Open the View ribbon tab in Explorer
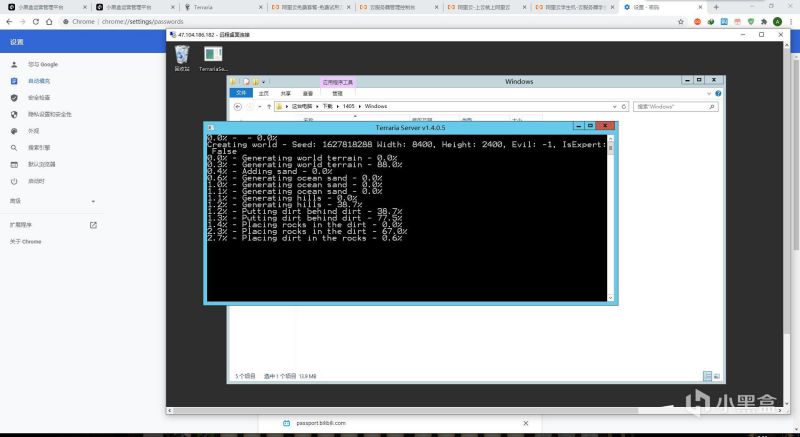This screenshot has height=437, width=800. coord(308,94)
